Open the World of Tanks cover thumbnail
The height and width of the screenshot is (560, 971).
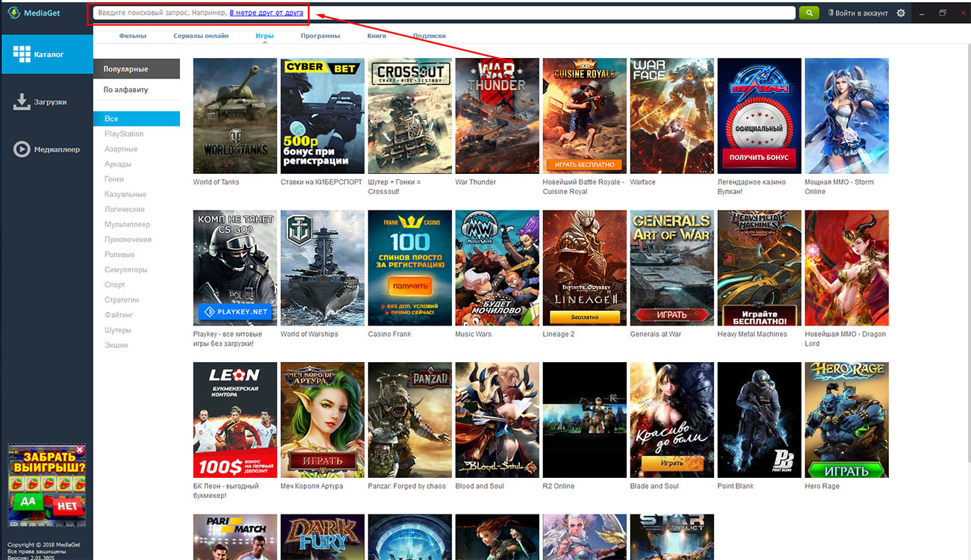coord(235,116)
